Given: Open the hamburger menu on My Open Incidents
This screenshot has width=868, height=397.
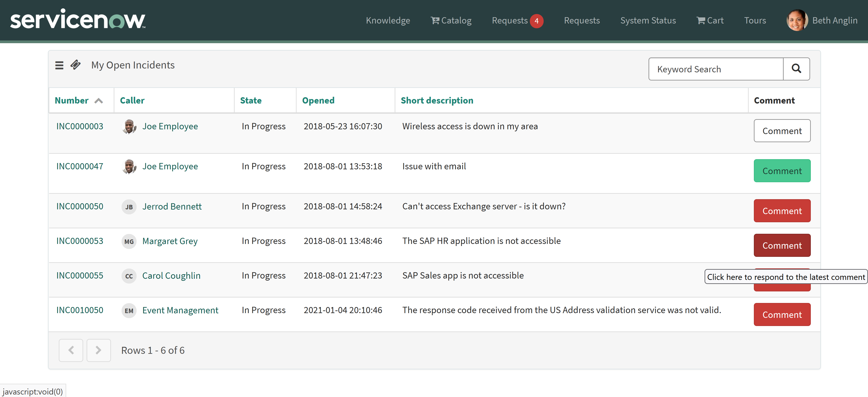Looking at the screenshot, I should [59, 65].
